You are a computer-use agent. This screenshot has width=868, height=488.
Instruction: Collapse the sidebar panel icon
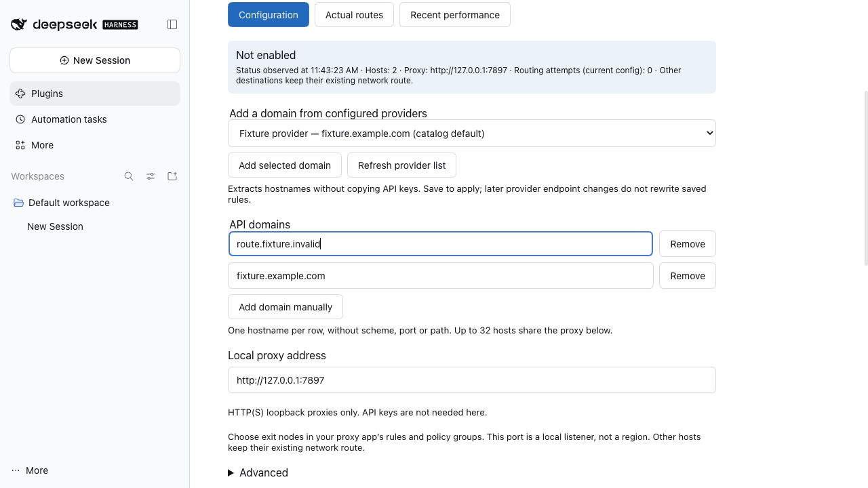(x=172, y=24)
